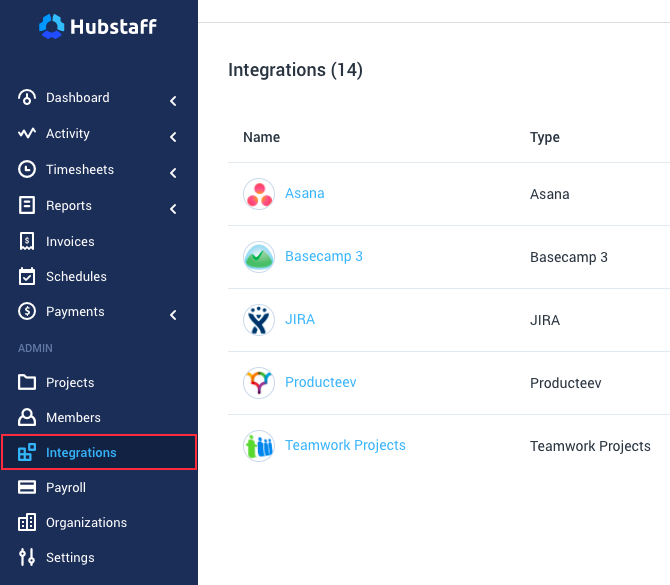Click the Settings sliders icon
Image resolution: width=670 pixels, height=585 pixels.
(27, 557)
